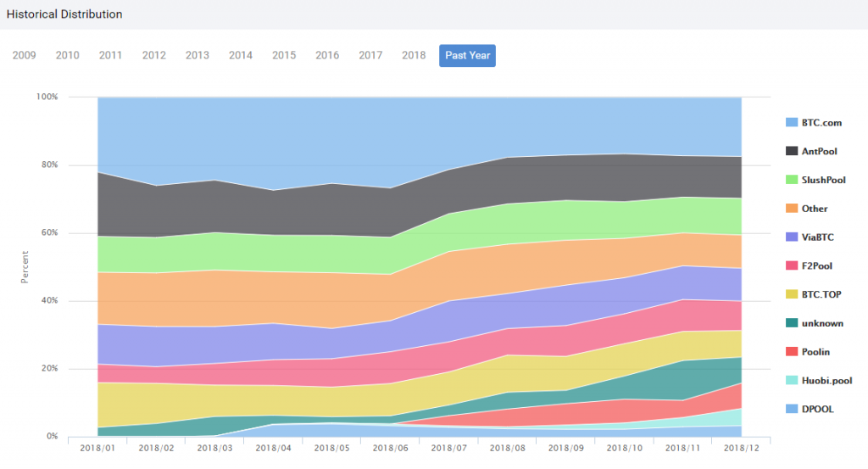Toggle BTC.com series in legend
This screenshot has width=868, height=469.
821,122
